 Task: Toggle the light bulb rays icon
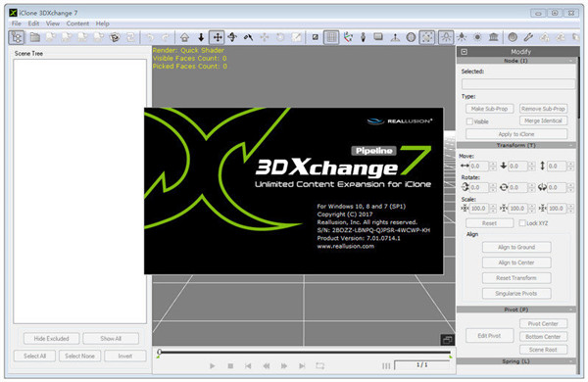(446, 37)
